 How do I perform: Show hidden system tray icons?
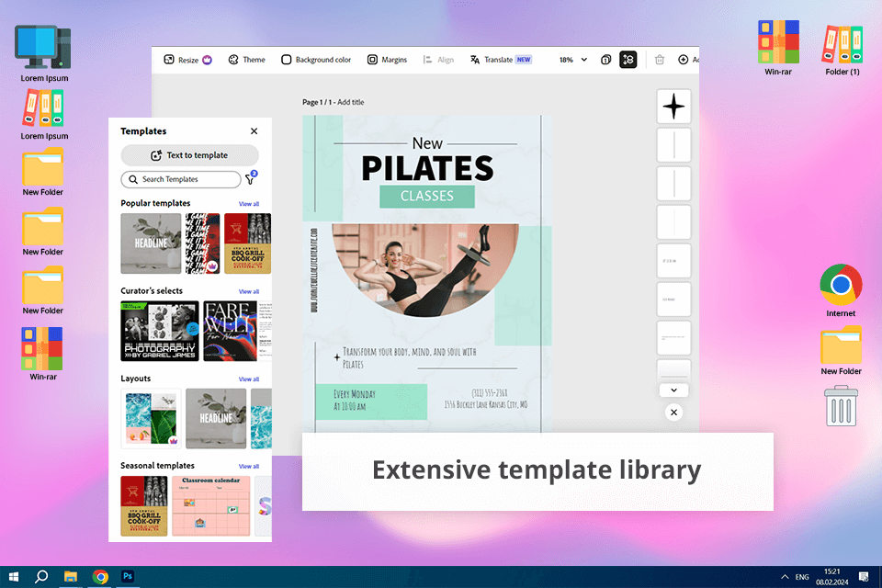(785, 577)
